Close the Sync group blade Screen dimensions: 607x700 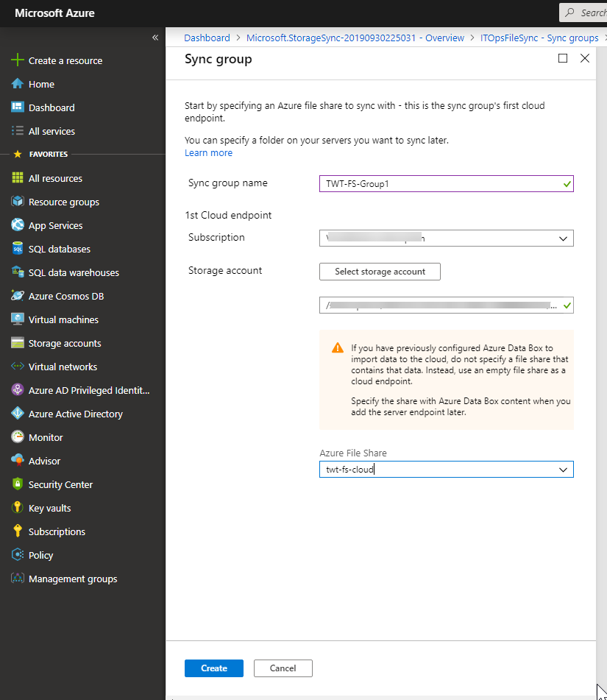pyautogui.click(x=585, y=58)
